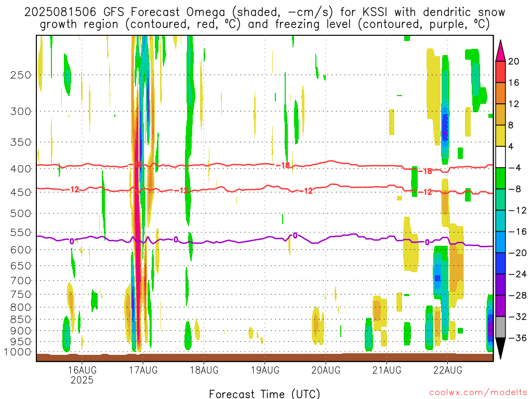The image size is (532, 399).
Task: Select the 700 pressure level axis label
Action: click(21, 281)
